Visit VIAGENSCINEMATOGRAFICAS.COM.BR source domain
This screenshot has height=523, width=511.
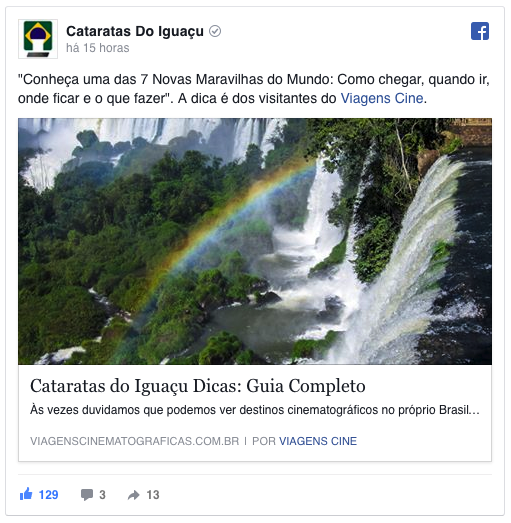134,441
